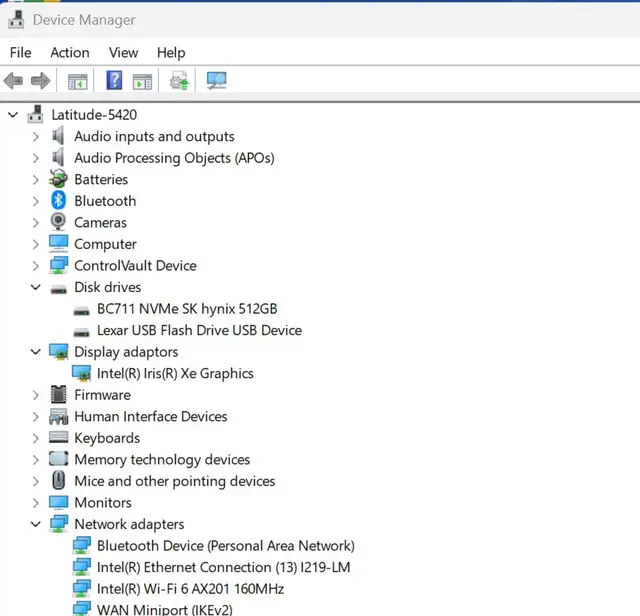Screen dimensions: 640x616
Task: Open the File menu
Action: click(x=20, y=53)
